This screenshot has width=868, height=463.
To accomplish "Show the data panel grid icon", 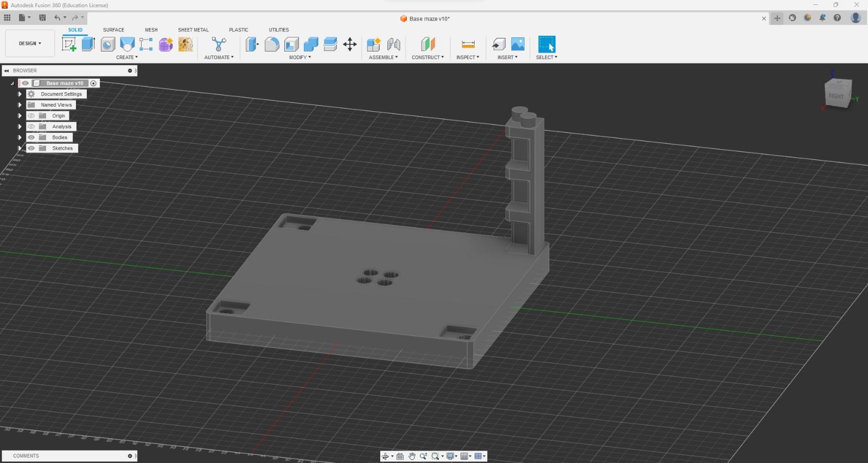I will pos(7,18).
